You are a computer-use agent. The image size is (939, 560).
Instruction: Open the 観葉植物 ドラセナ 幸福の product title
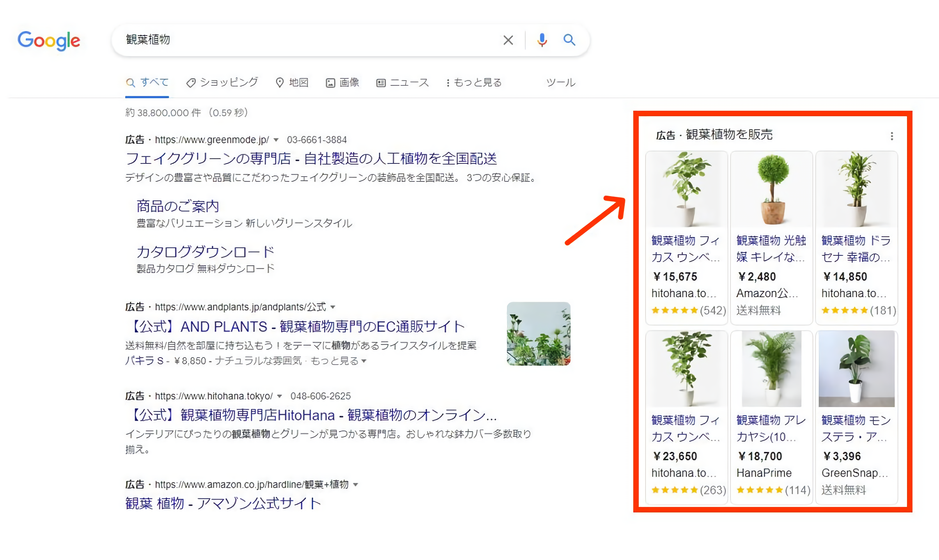(856, 248)
